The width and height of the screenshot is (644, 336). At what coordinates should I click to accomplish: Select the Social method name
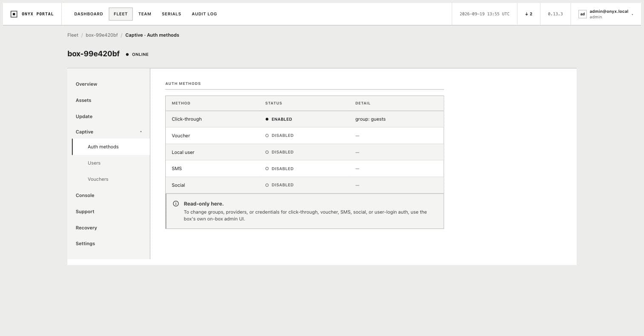178,185
